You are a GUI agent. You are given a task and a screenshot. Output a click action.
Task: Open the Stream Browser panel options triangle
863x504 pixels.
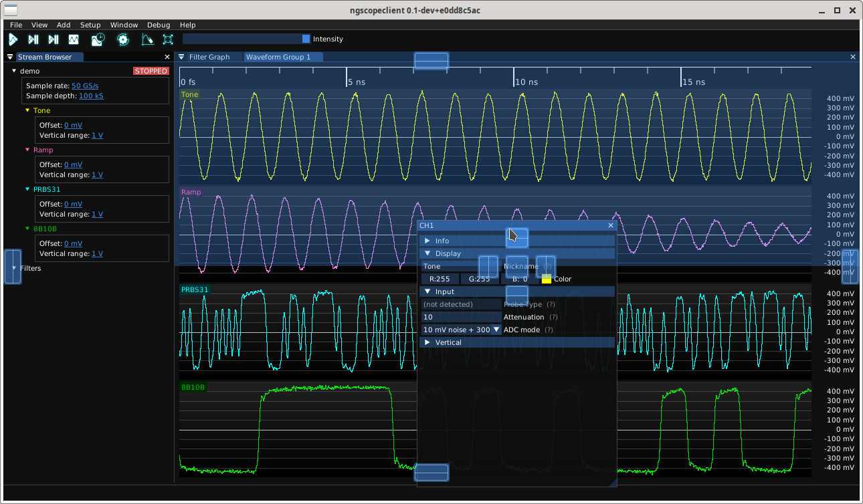pos(11,57)
